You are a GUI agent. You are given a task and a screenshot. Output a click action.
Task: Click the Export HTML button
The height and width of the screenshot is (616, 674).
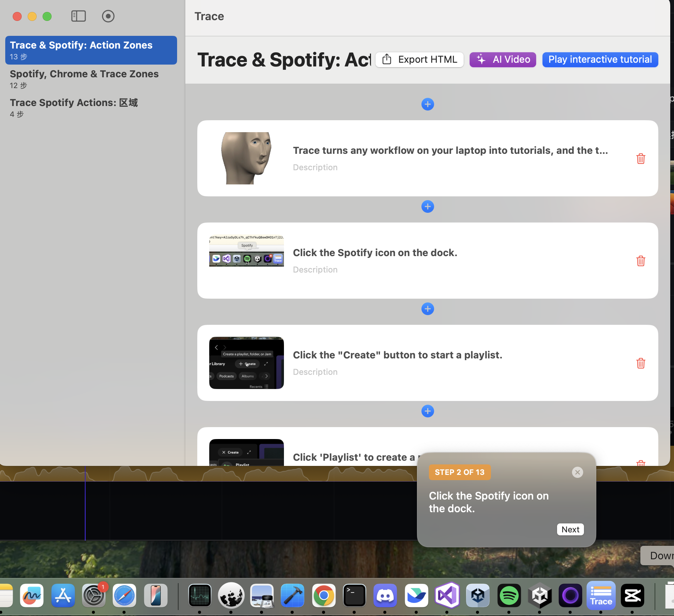point(420,59)
